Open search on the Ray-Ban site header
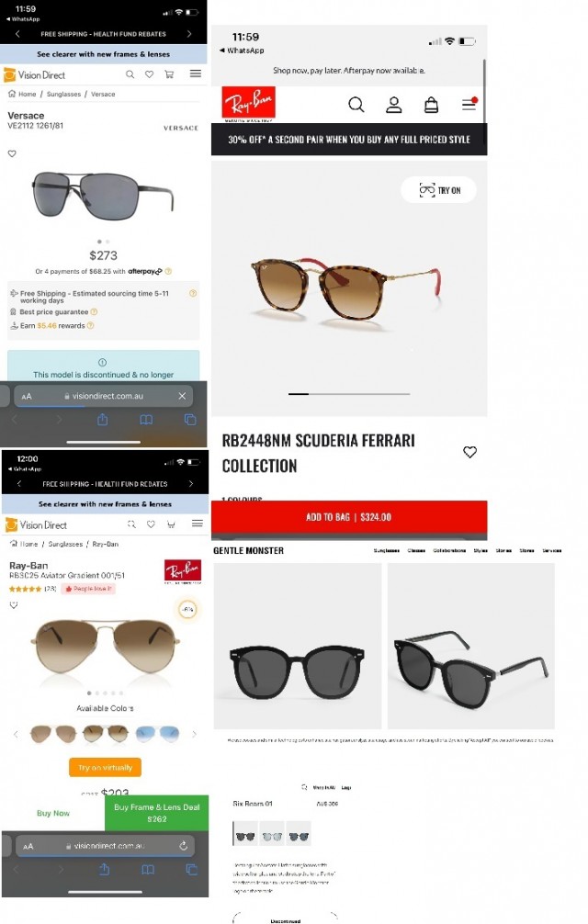Screen dimensions: 588x924 tap(356, 105)
